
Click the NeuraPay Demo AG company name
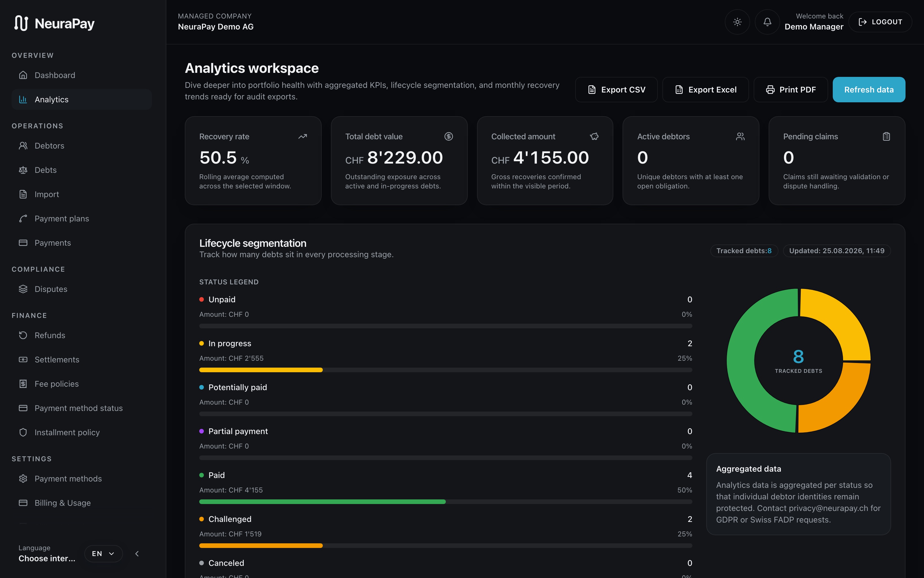click(216, 27)
